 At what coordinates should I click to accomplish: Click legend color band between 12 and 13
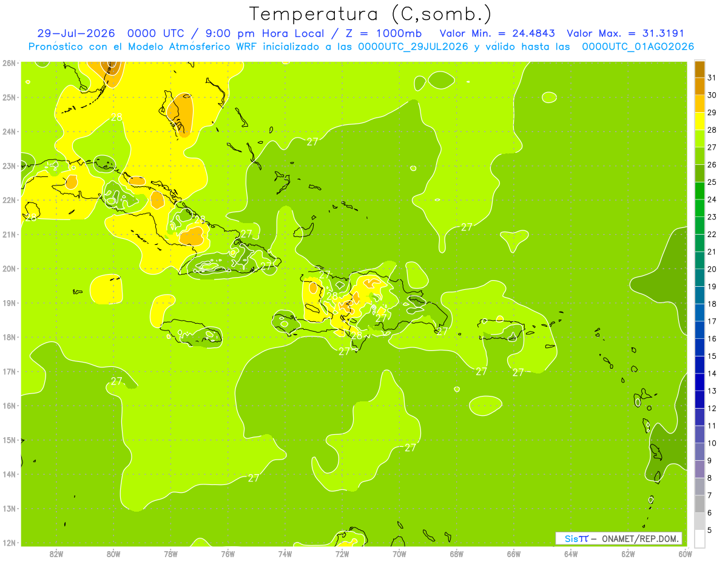pyautogui.click(x=699, y=399)
